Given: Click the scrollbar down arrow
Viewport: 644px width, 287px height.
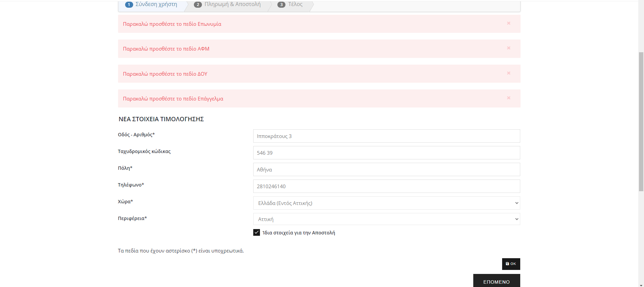Looking at the screenshot, I should (x=641, y=285).
